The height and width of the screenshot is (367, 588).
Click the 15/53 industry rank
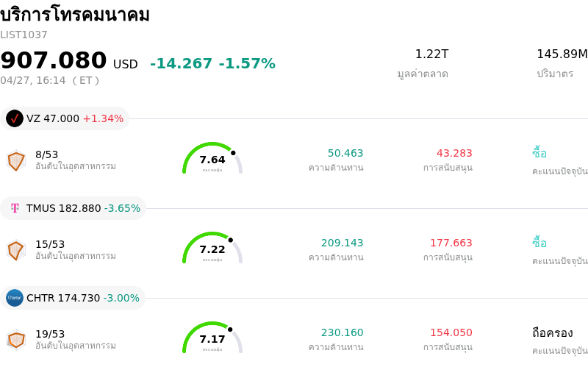(50, 244)
